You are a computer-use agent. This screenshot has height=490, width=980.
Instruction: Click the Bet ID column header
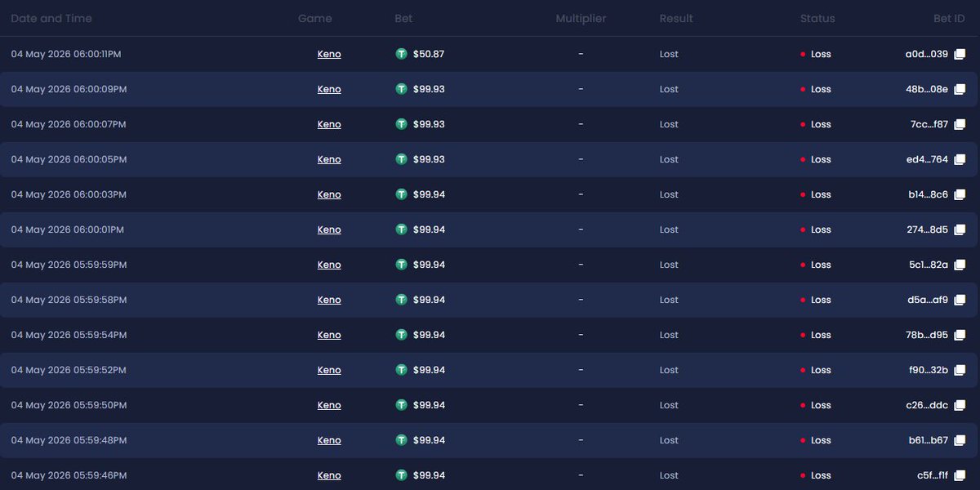tap(950, 18)
